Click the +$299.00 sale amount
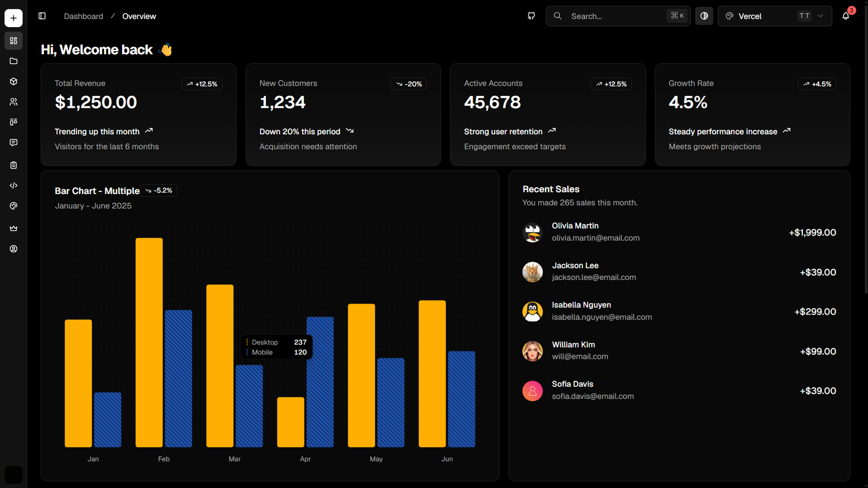The height and width of the screenshot is (488, 868). 815,312
